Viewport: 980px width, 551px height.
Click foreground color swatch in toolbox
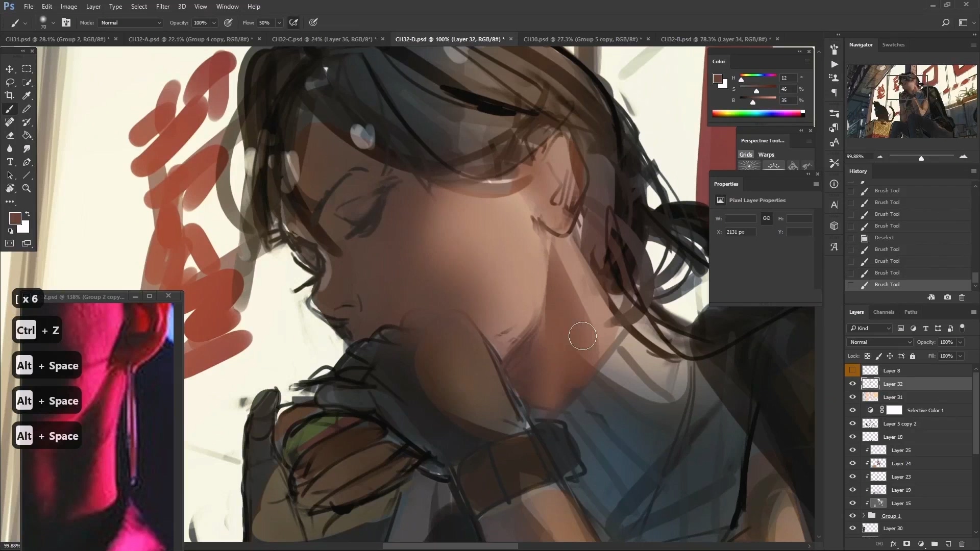[15, 218]
